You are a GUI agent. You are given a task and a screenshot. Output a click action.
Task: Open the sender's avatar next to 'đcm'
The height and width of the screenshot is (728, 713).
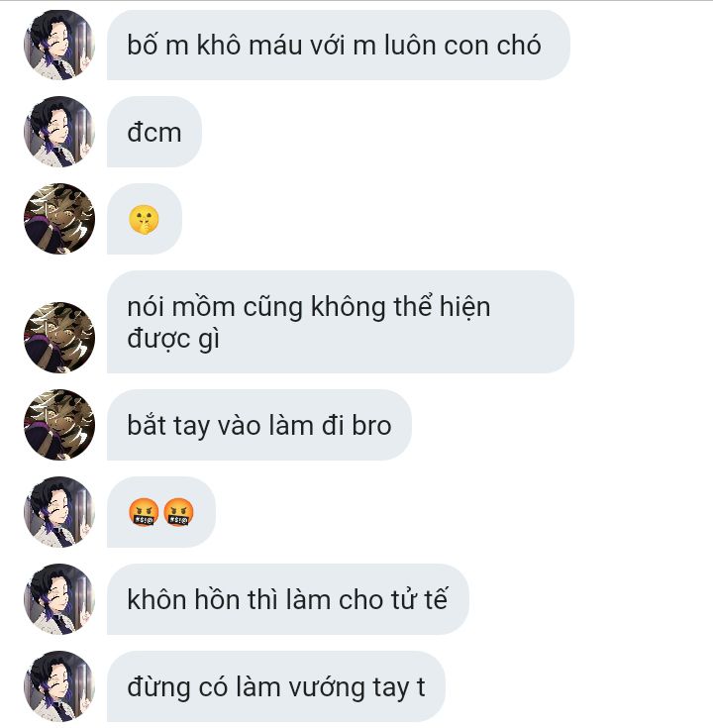(x=59, y=132)
